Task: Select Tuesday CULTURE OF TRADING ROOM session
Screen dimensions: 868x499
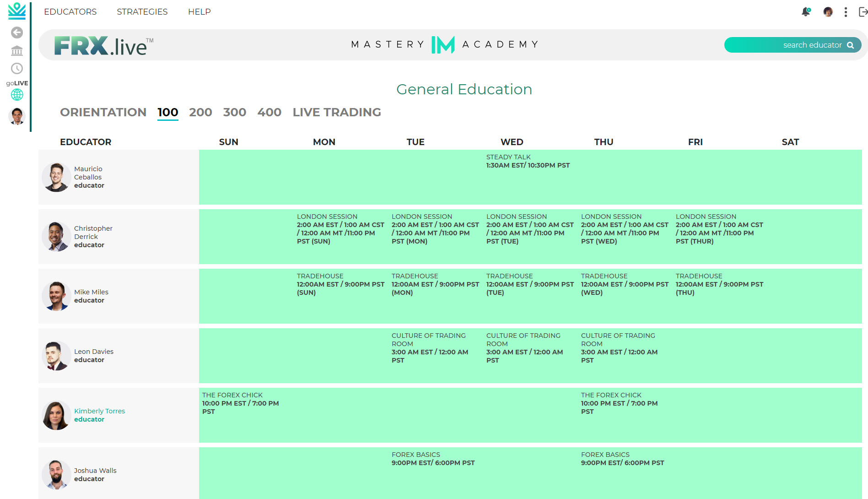Action: (430, 348)
